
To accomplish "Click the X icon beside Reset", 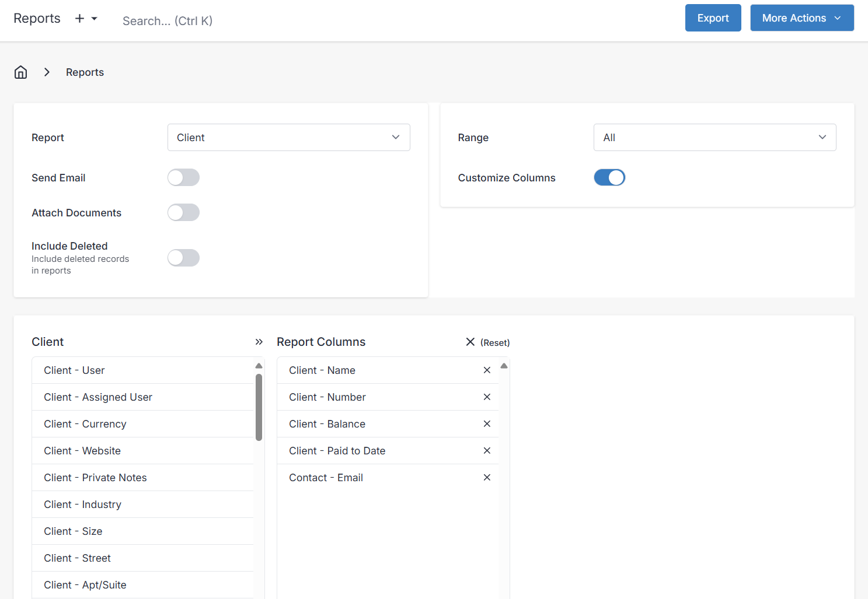I will click(x=470, y=342).
